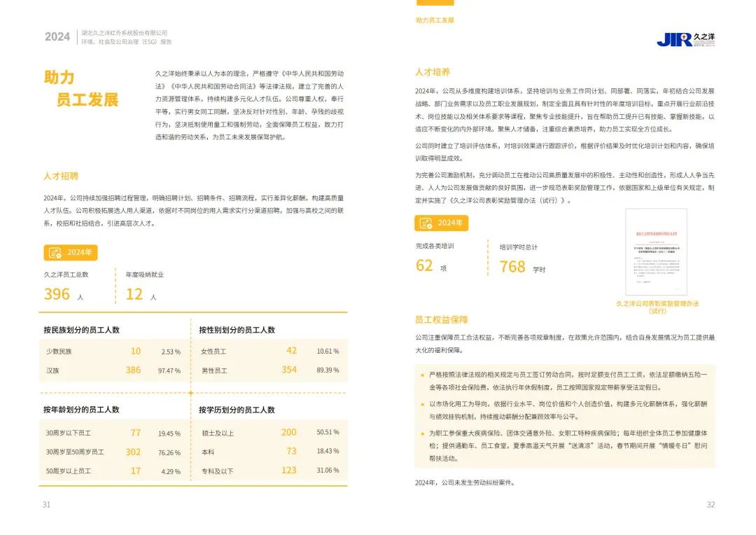Click page number 31
The height and width of the screenshot is (535, 756).
click(x=46, y=505)
